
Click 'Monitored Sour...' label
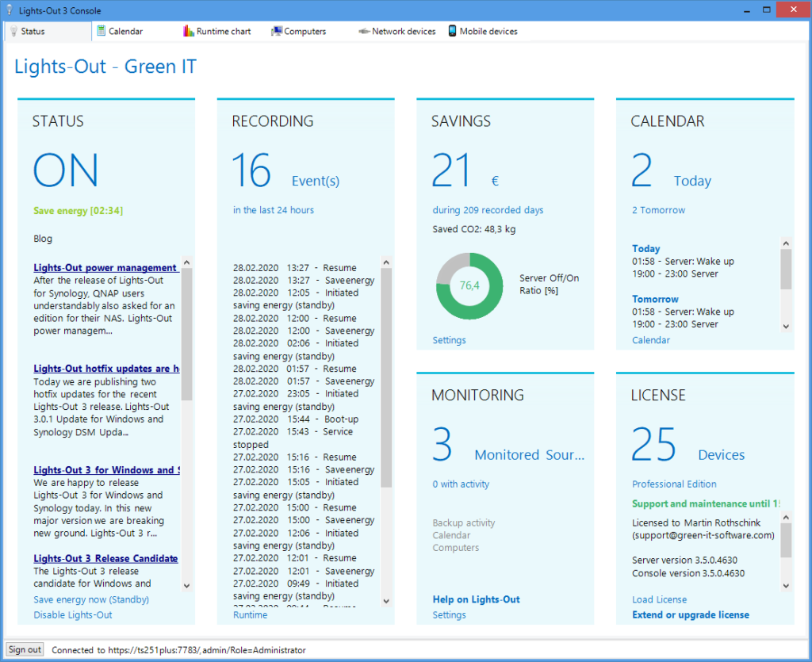click(529, 455)
